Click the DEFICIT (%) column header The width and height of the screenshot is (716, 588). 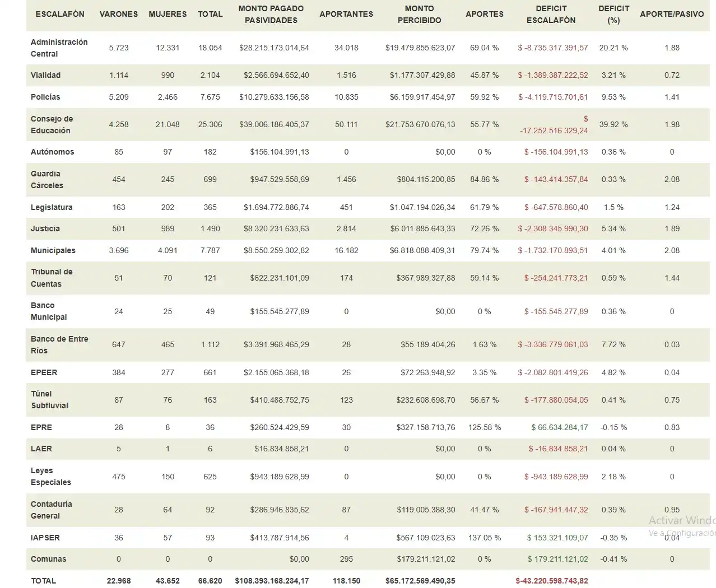point(614,15)
